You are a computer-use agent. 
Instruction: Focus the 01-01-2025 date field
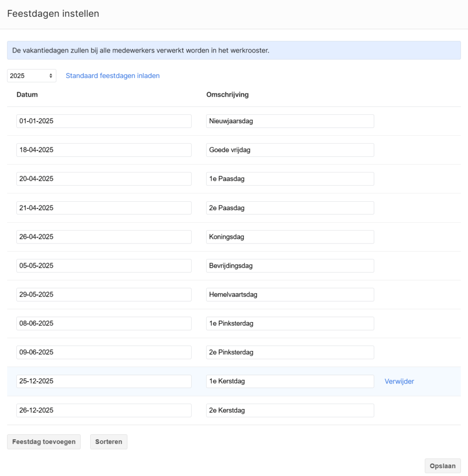[x=104, y=121]
